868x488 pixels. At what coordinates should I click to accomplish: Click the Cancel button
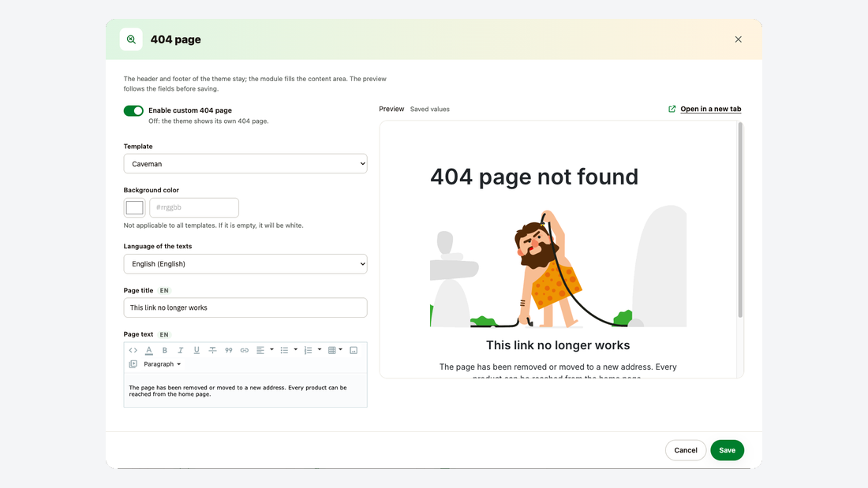click(x=685, y=450)
